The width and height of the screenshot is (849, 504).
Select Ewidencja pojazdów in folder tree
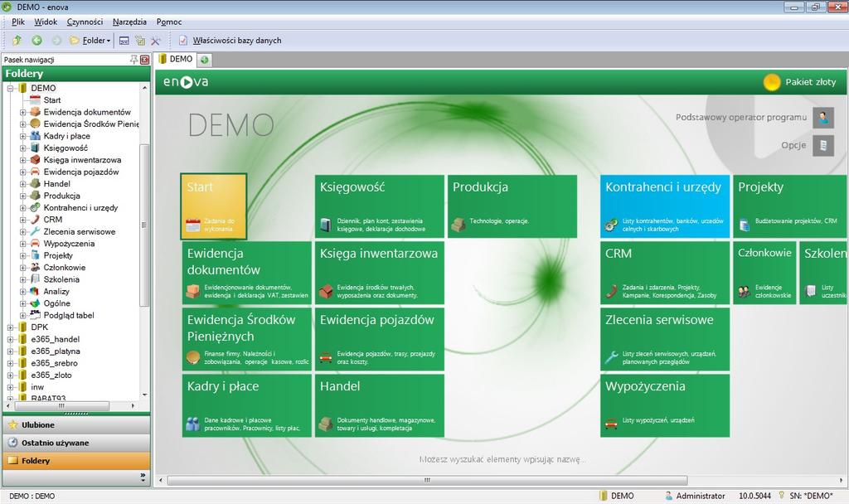click(x=81, y=172)
